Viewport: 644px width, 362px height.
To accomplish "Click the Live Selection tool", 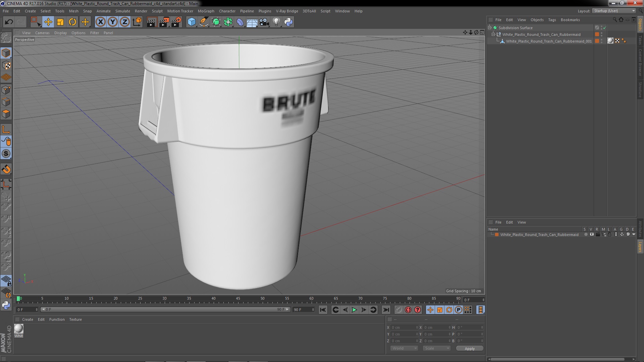I will pos(36,22).
